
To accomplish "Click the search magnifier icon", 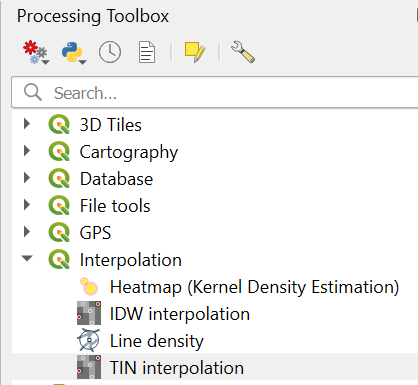I will (x=33, y=92).
